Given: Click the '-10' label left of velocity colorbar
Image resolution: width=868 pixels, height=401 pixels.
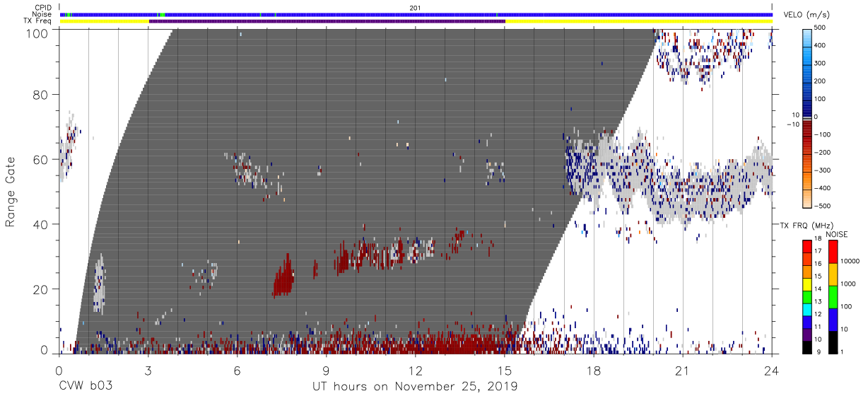Looking at the screenshot, I should [792, 124].
